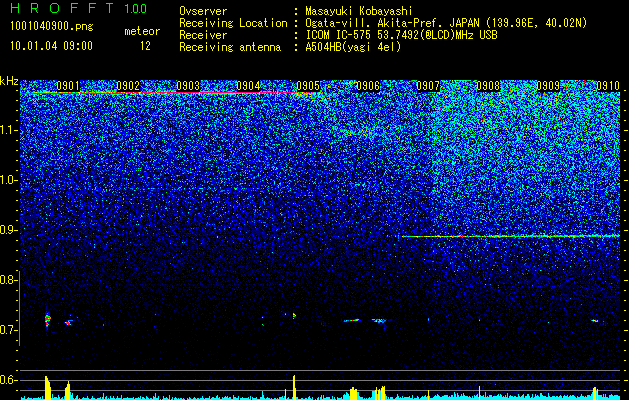The image size is (629, 400).
Task: Click the 0.6 kHz axis label
Action: (x=8, y=380)
